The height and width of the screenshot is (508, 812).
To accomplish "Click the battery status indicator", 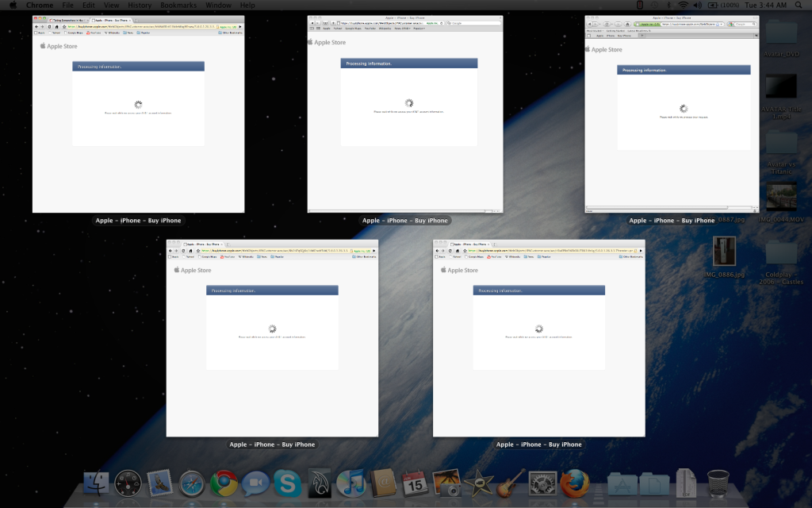I will (723, 6).
